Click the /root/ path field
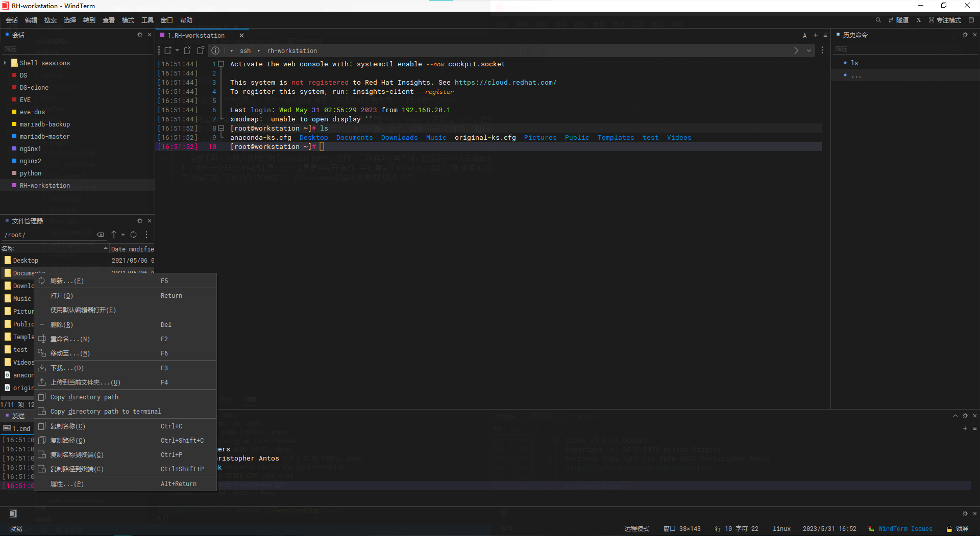 point(48,235)
